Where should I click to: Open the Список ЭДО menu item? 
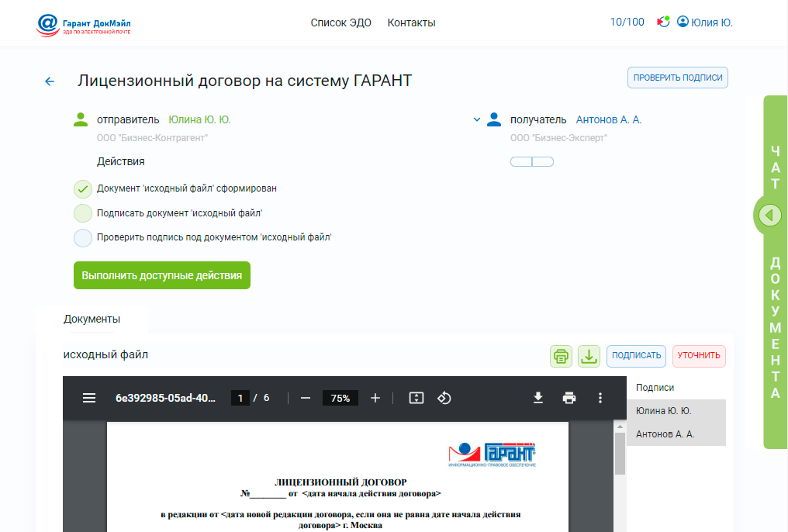(340, 22)
